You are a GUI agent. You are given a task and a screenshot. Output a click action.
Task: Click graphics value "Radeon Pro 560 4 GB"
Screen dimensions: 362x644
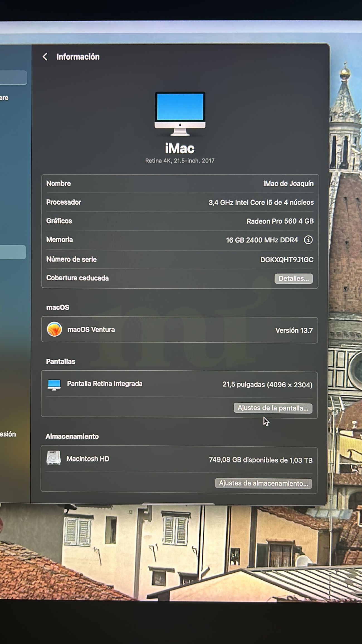click(280, 221)
